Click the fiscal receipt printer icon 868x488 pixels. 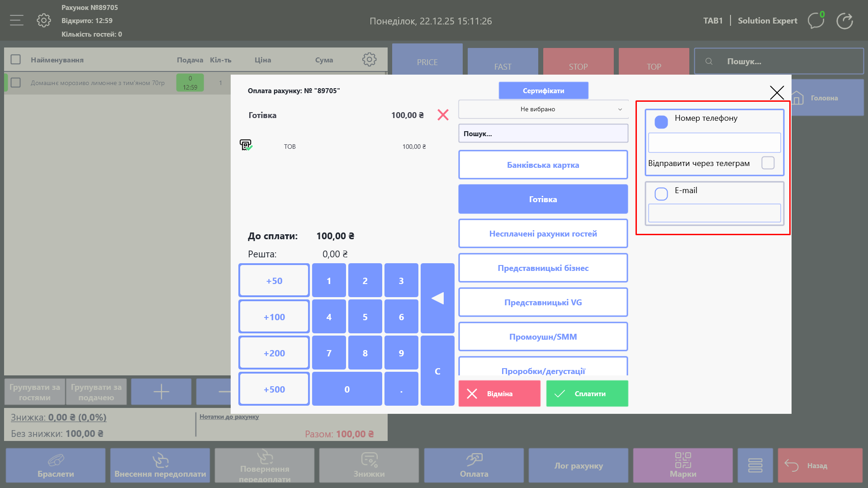click(x=246, y=145)
